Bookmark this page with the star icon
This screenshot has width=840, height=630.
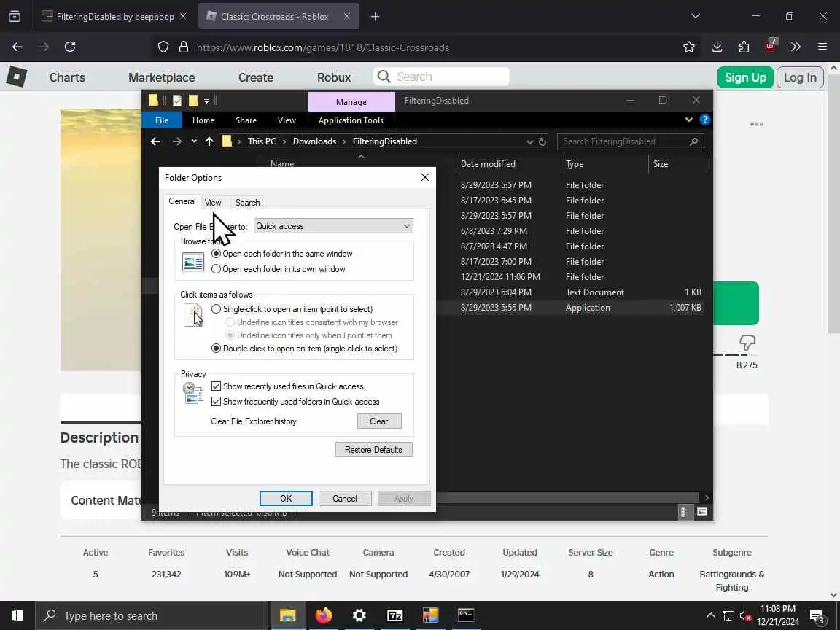click(689, 47)
